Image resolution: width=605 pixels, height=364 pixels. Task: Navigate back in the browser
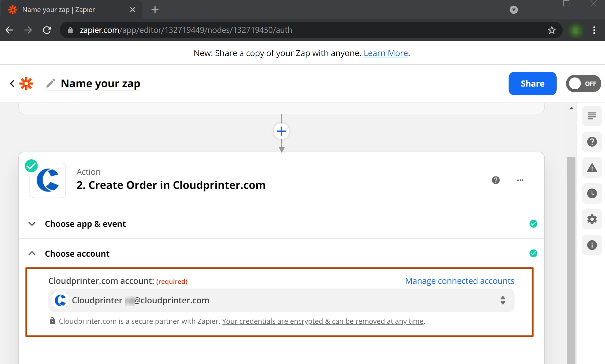click(9, 30)
